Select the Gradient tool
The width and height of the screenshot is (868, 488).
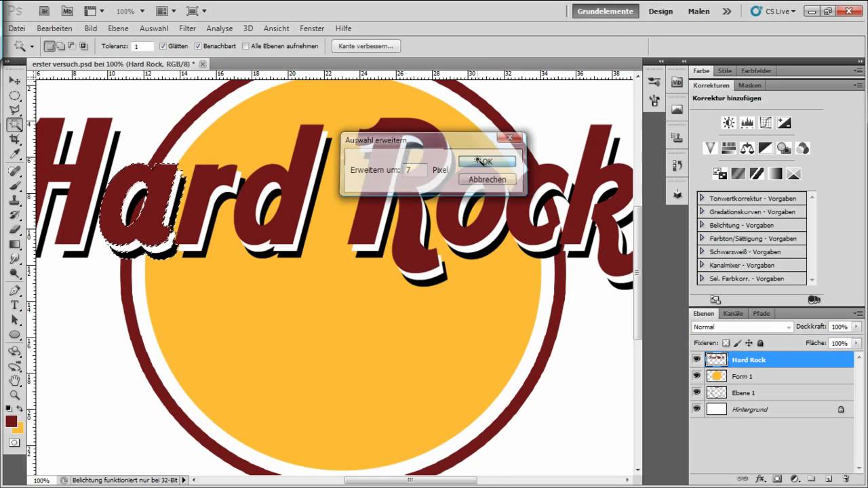click(x=14, y=245)
